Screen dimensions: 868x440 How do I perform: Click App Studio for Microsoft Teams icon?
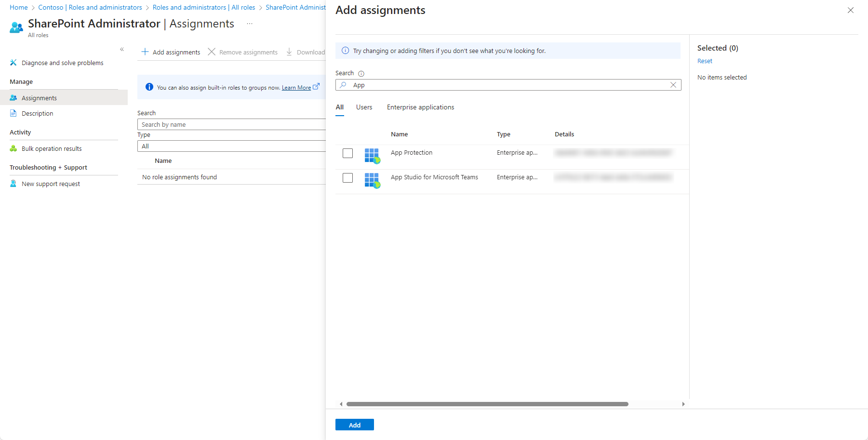tap(372, 180)
